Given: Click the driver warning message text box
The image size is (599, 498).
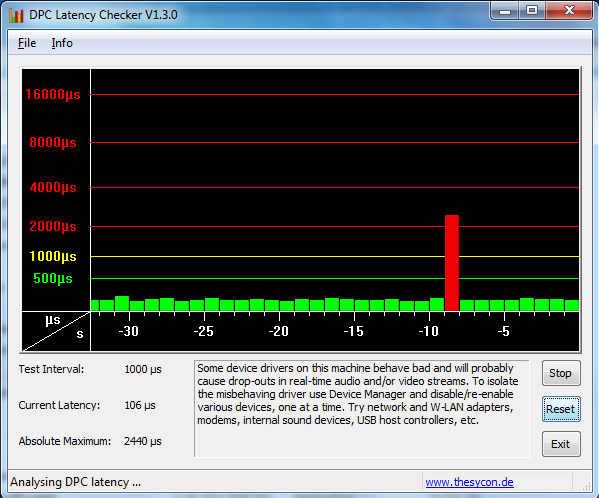Looking at the screenshot, I should pyautogui.click(x=362, y=408).
